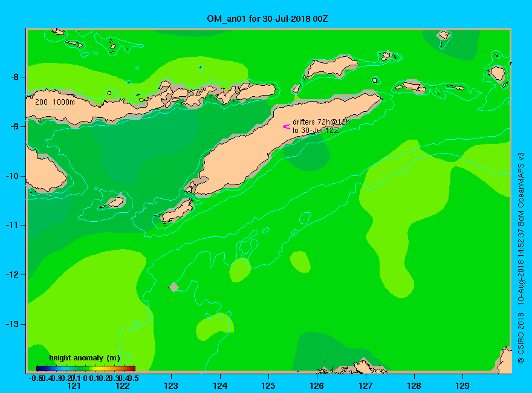Viewport: 532px width, 393px height.
Task: Click the '200 1000m' depth contour legend text
Action: tap(55, 102)
